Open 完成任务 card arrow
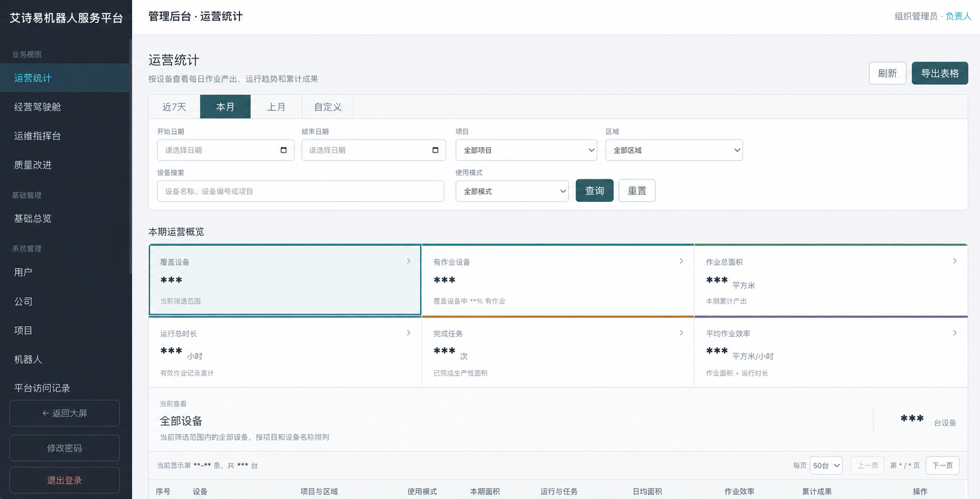The image size is (980, 499). [681, 333]
